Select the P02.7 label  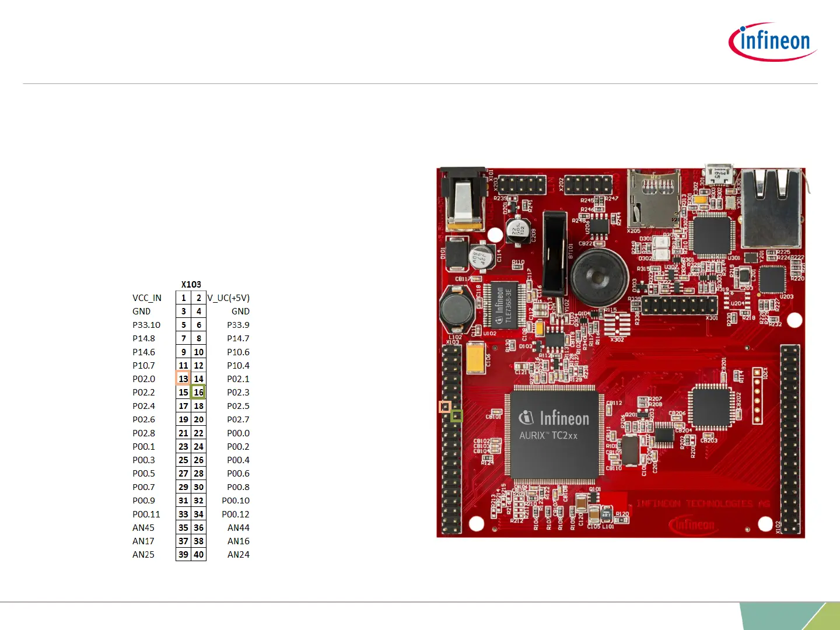(238, 419)
